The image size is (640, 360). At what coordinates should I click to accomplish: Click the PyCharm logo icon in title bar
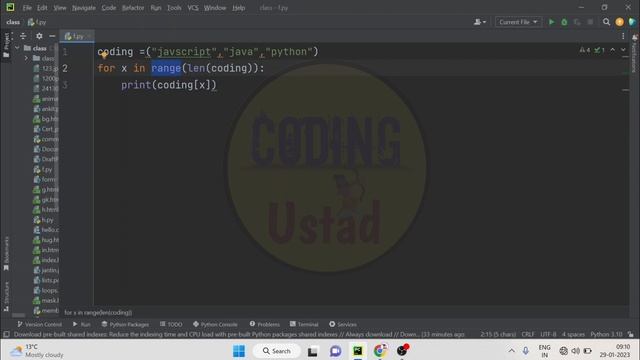10,7
